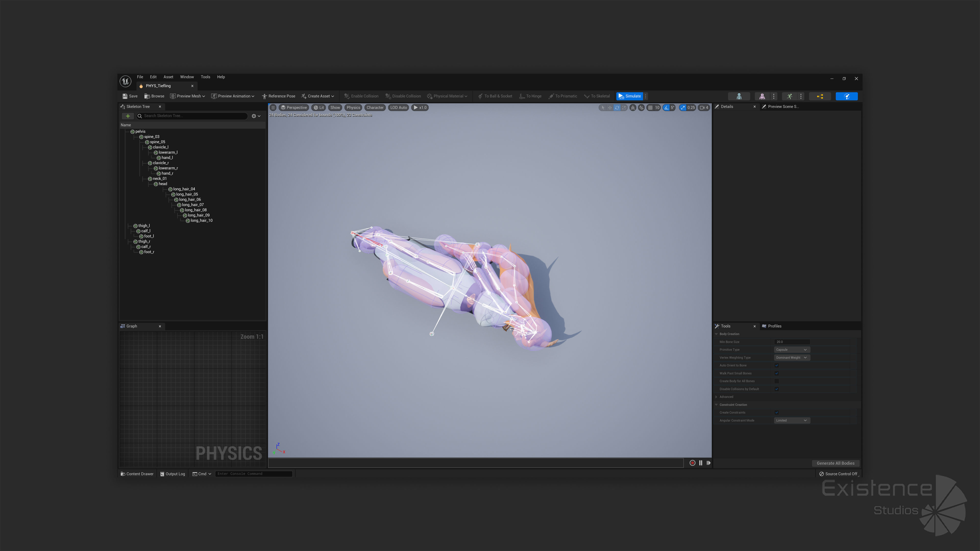Click the record simulation button

pos(692,463)
